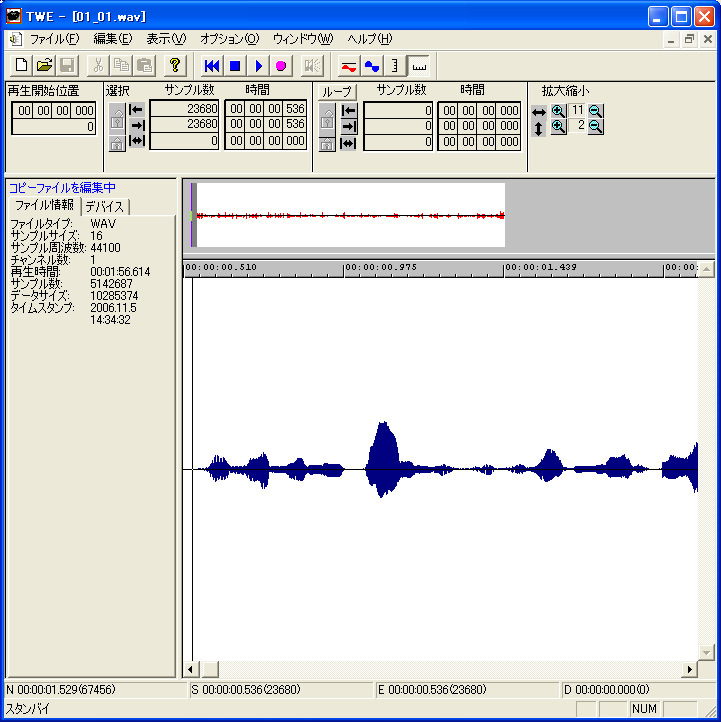
Task: Click the selection end sample count field
Action: pos(184,124)
